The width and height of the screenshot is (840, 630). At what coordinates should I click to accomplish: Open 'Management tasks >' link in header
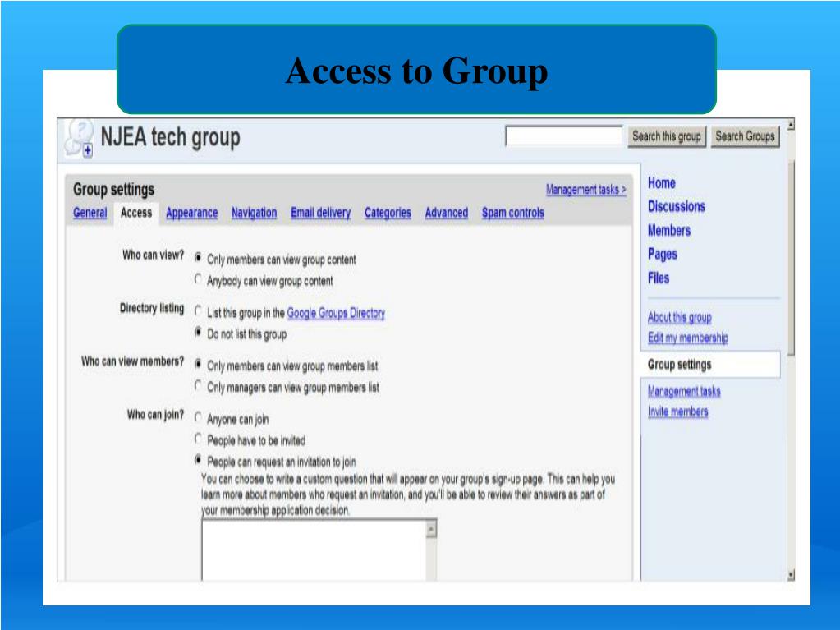click(586, 190)
